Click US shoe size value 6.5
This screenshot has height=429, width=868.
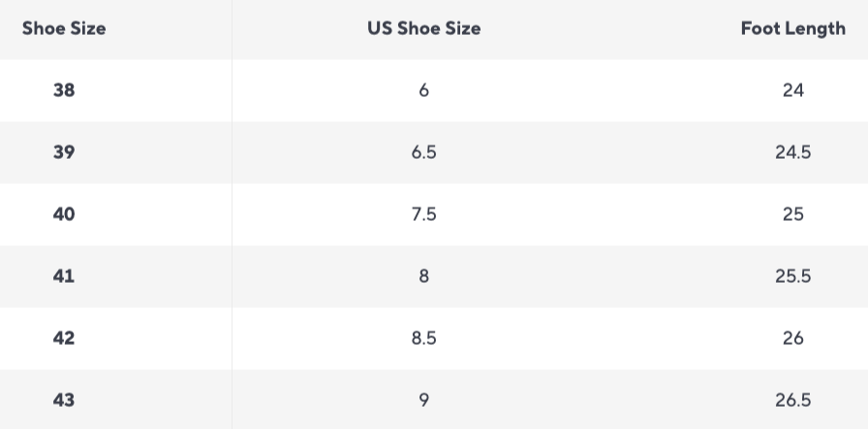[x=424, y=152]
